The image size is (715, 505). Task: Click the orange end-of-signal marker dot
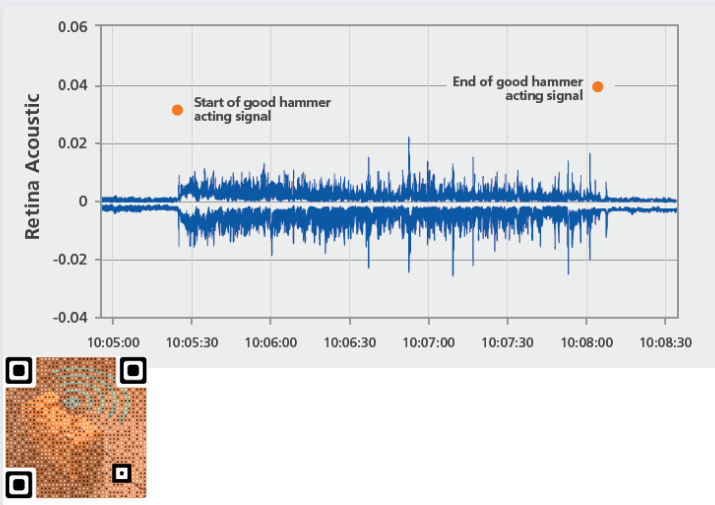(598, 87)
